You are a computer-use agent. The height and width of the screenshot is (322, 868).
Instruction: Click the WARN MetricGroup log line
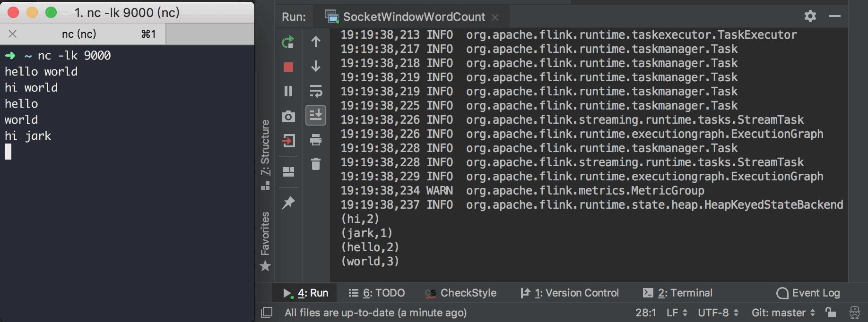tap(522, 191)
